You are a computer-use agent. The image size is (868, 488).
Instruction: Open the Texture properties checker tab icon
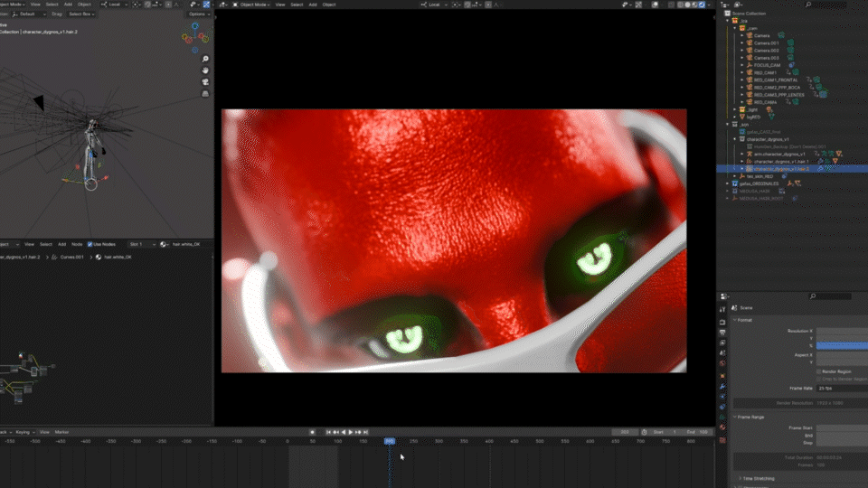pyautogui.click(x=722, y=440)
